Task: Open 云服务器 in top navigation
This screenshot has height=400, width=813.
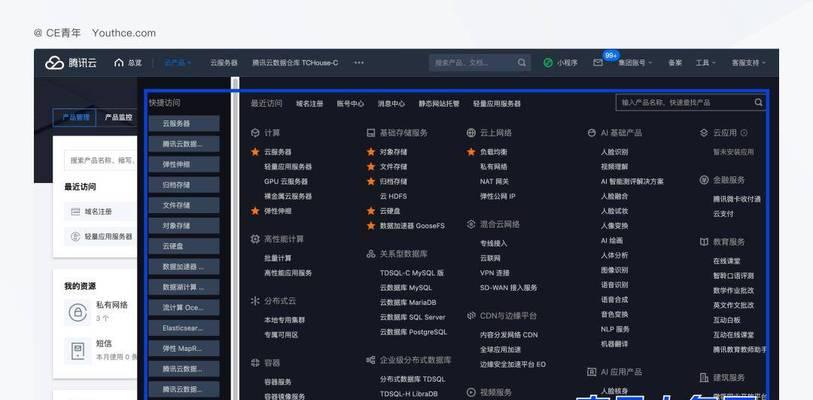Action: [223, 63]
